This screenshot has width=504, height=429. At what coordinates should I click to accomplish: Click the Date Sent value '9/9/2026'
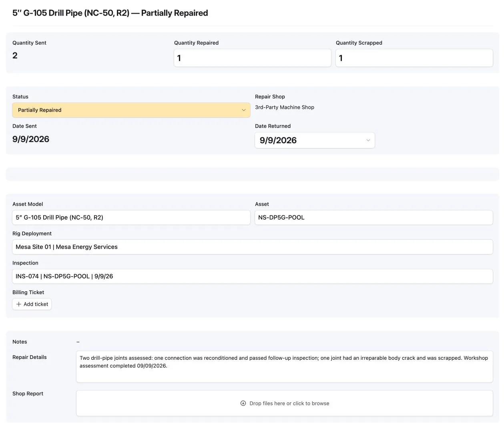(x=31, y=139)
